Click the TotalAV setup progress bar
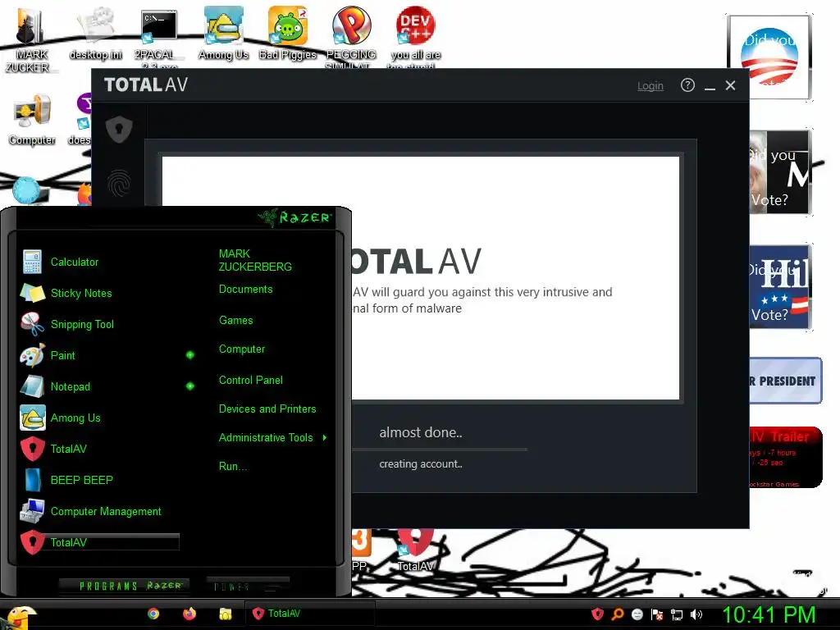The height and width of the screenshot is (630, 840). pos(440,449)
